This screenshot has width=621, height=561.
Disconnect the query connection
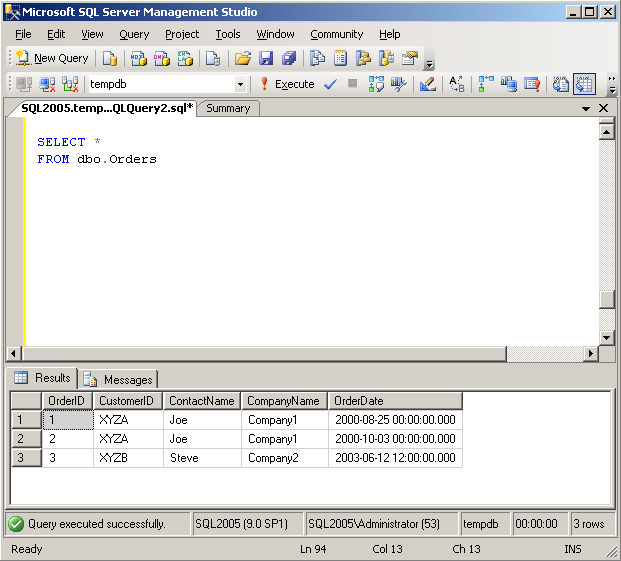(47, 84)
